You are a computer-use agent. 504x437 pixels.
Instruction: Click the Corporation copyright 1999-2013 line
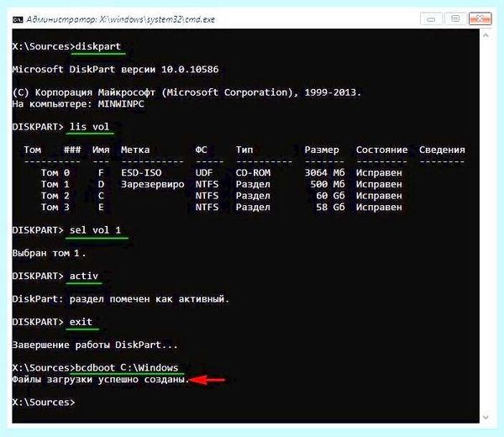186,92
